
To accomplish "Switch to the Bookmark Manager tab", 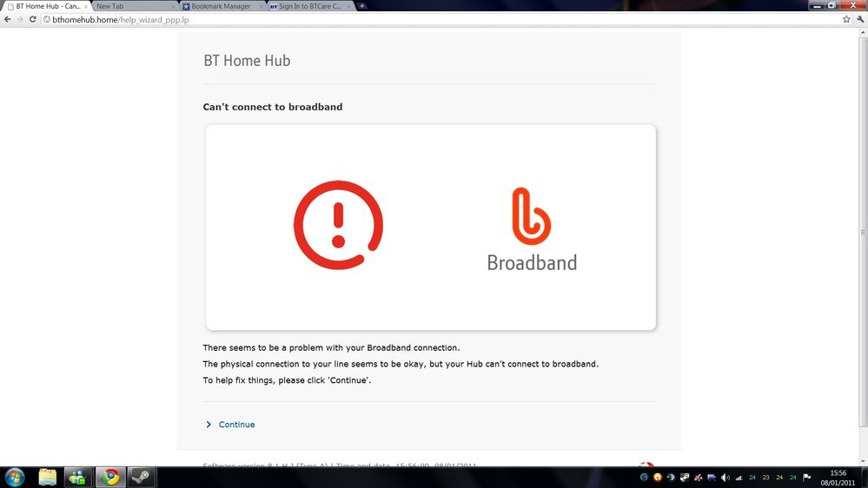I will (x=222, y=6).
